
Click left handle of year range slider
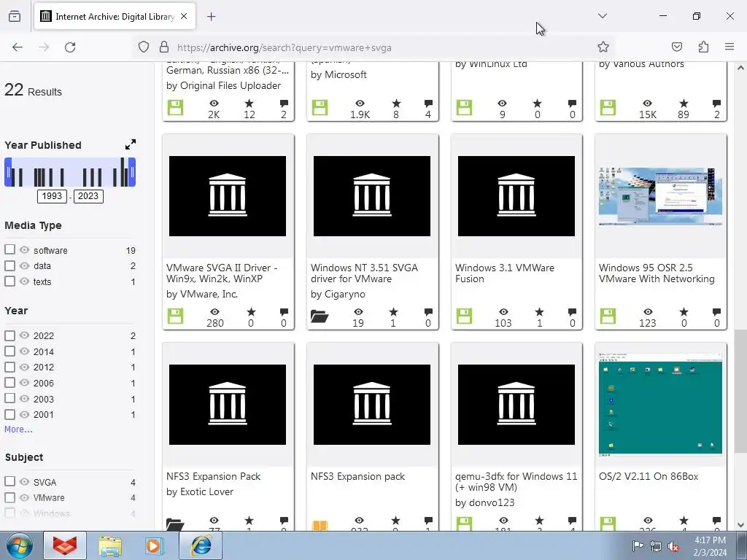[x=8, y=172]
